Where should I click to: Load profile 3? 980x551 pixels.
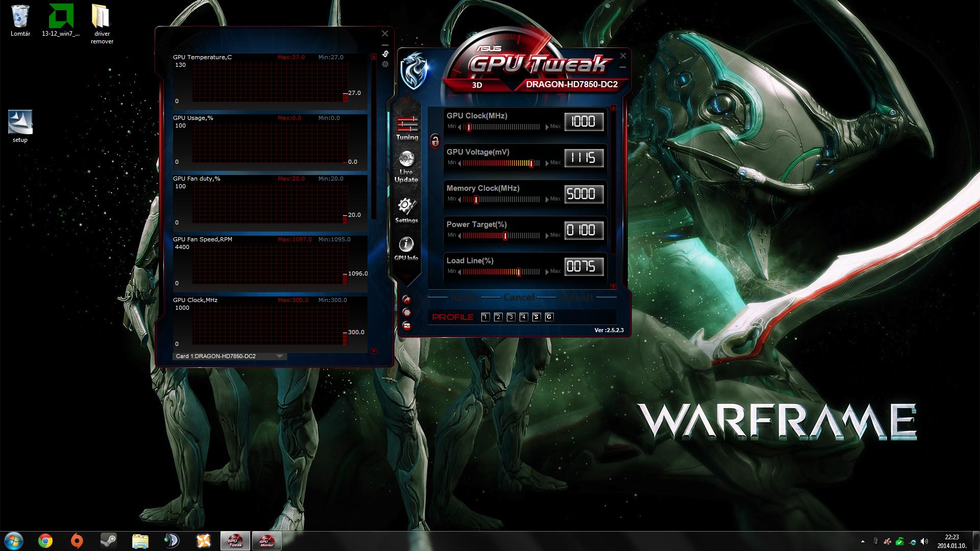coord(511,317)
